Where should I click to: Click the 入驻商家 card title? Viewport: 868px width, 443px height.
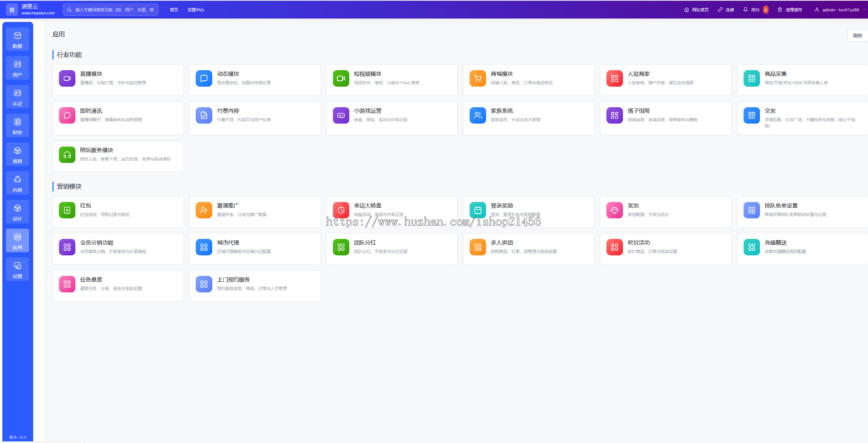tap(638, 74)
